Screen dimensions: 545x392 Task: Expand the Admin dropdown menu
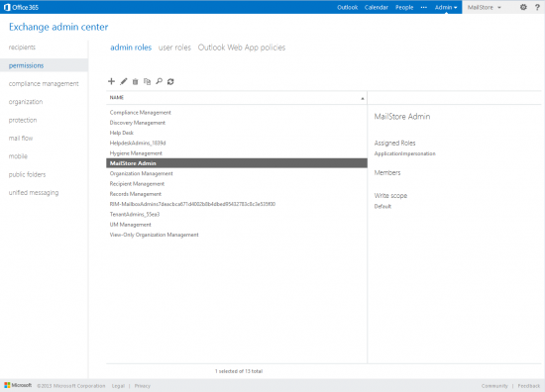pyautogui.click(x=446, y=7)
